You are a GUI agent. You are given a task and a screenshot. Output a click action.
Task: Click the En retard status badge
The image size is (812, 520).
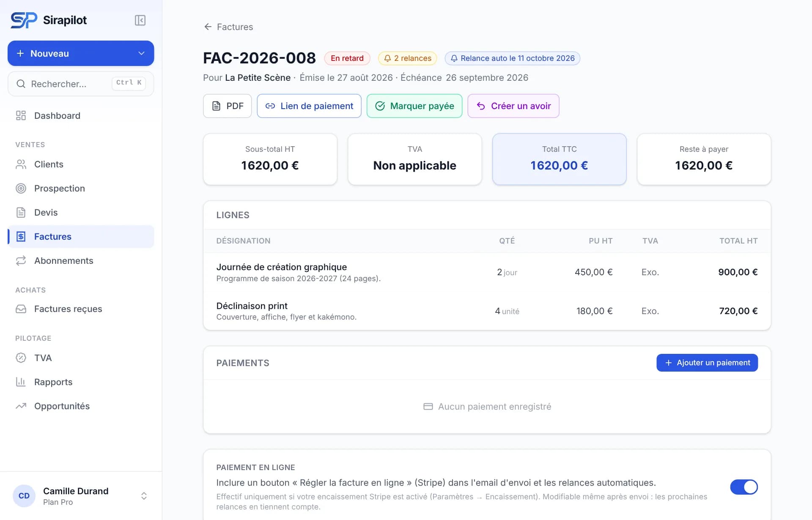pyautogui.click(x=347, y=58)
